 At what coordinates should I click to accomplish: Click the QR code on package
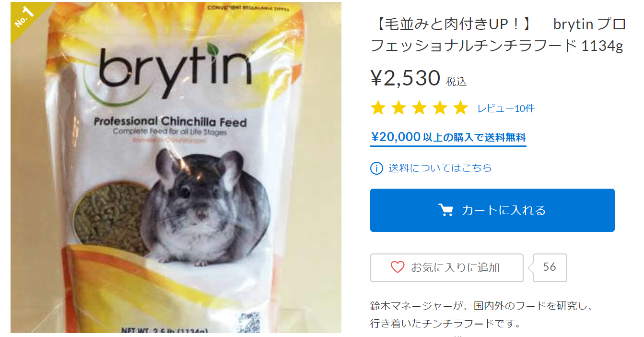249,323
